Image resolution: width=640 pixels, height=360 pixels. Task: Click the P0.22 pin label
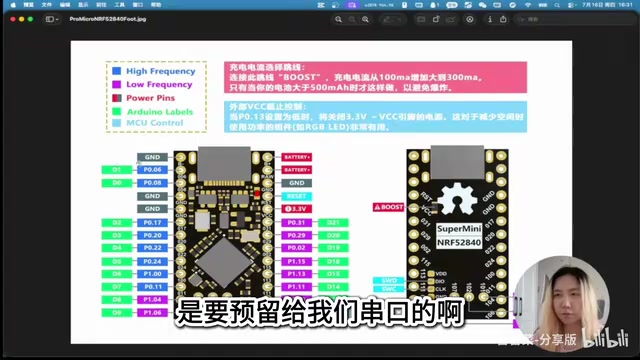152,248
